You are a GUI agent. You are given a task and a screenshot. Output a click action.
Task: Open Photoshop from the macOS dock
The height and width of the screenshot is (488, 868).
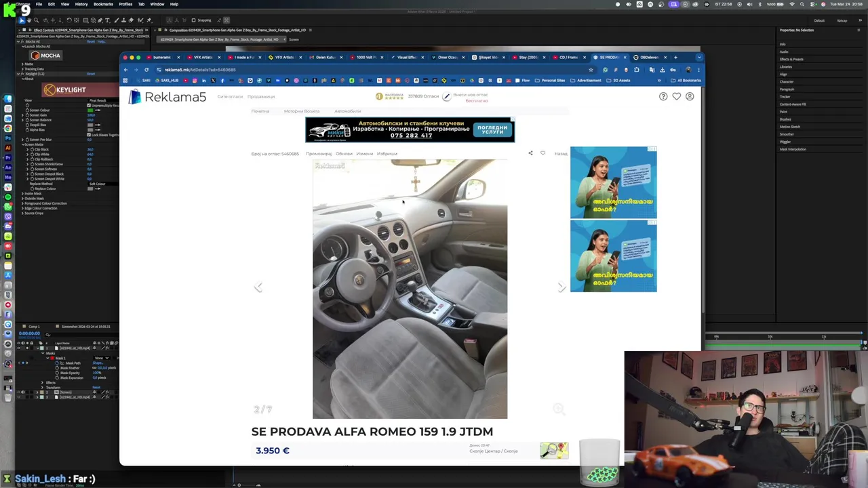click(x=7, y=138)
